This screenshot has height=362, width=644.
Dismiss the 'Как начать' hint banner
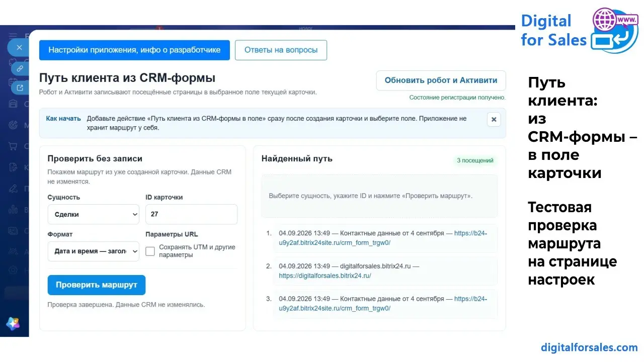tap(494, 120)
